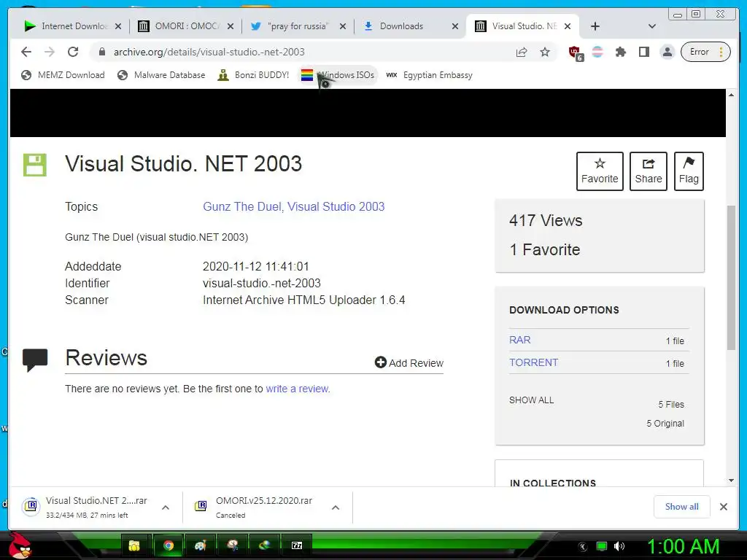Toggle the browser side panel
This screenshot has width=747, height=560.
click(644, 52)
